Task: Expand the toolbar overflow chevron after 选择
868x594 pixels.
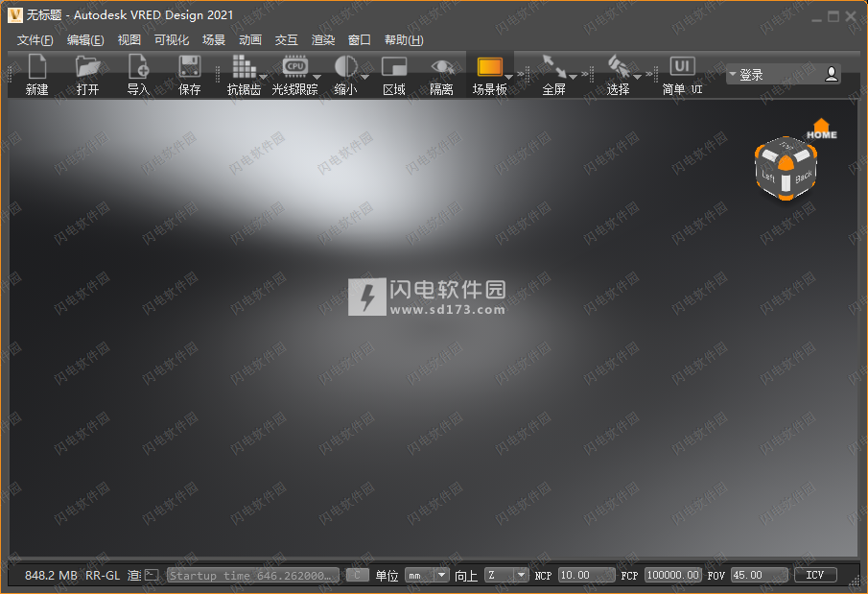Action: (648, 73)
